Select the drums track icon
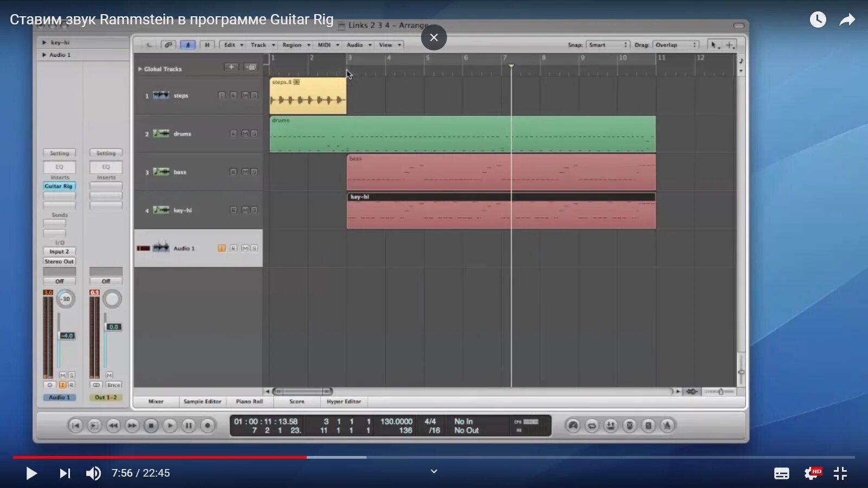This screenshot has width=868, height=488. point(161,133)
